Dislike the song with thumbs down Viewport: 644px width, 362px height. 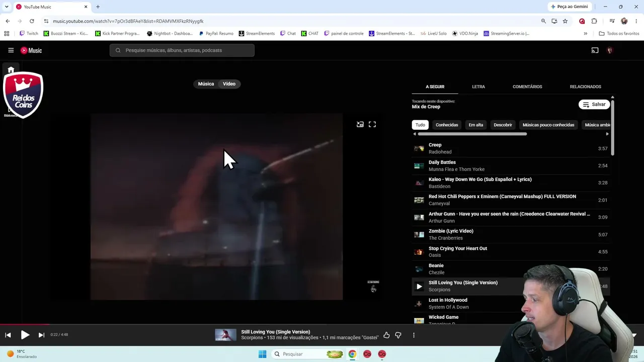398,335
